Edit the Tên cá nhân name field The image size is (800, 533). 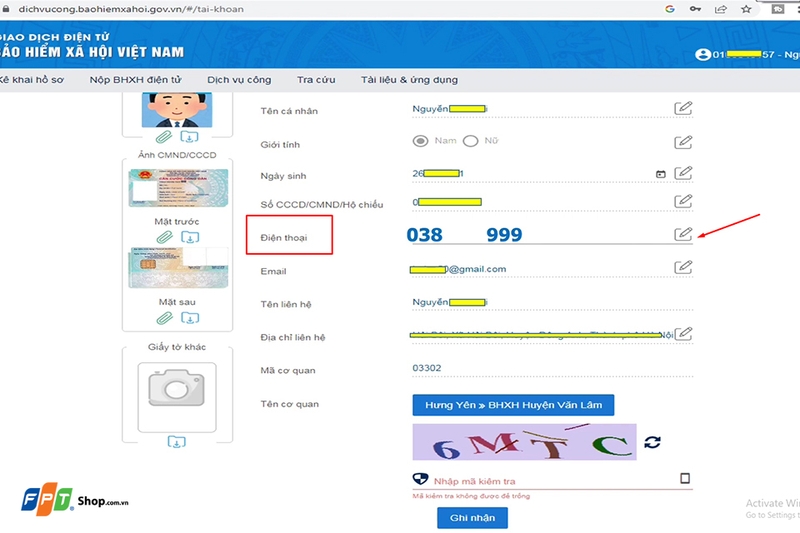point(683,108)
